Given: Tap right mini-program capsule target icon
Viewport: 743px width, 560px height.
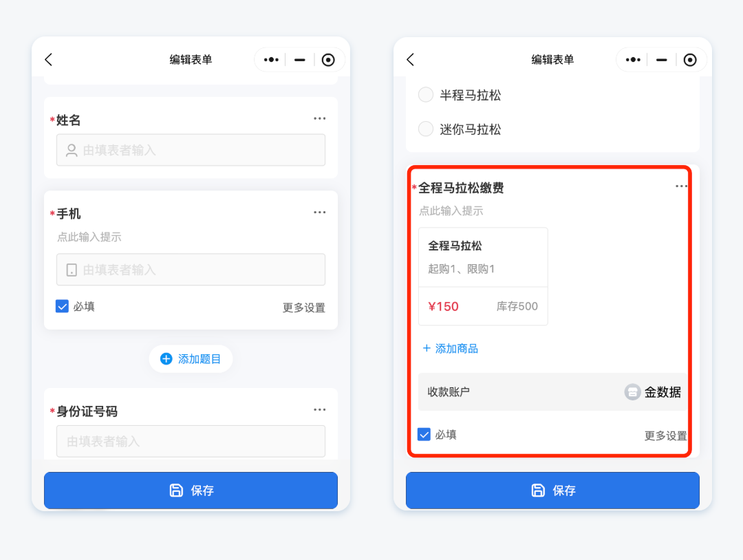Looking at the screenshot, I should (690, 60).
